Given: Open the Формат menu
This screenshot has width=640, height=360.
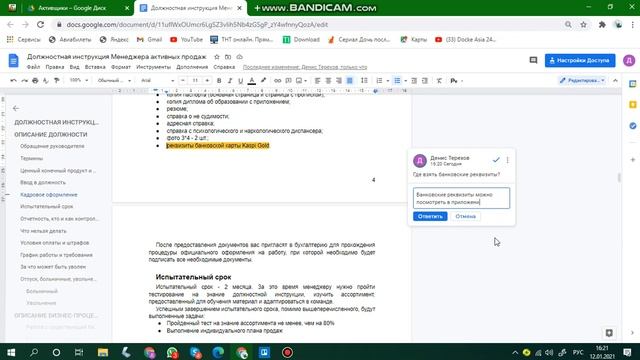Looking at the screenshot, I should [121, 67].
